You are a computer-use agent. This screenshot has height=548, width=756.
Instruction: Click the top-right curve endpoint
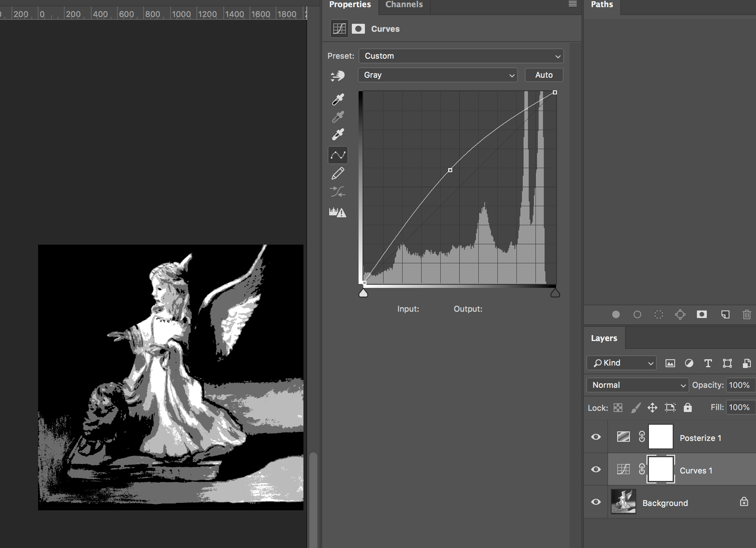pos(555,92)
